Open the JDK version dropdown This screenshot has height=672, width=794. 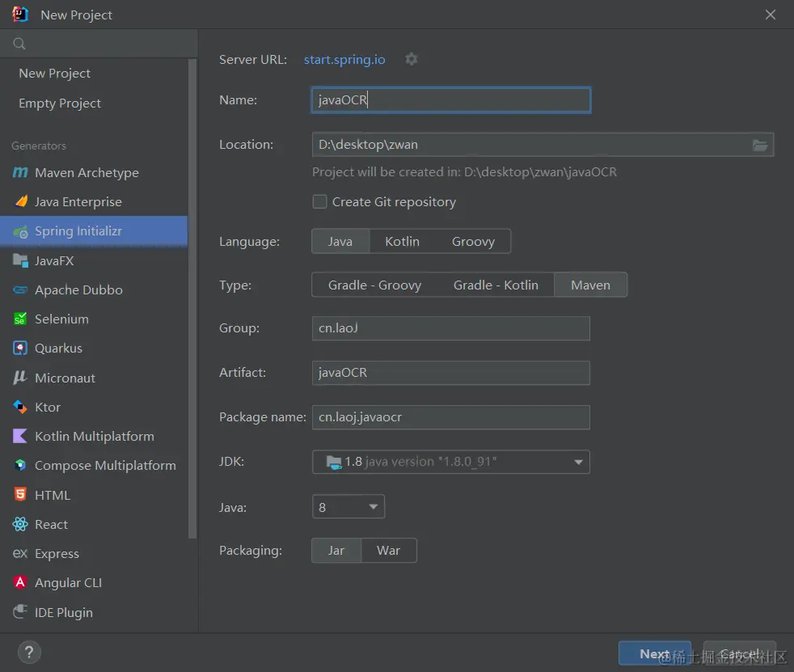click(450, 462)
